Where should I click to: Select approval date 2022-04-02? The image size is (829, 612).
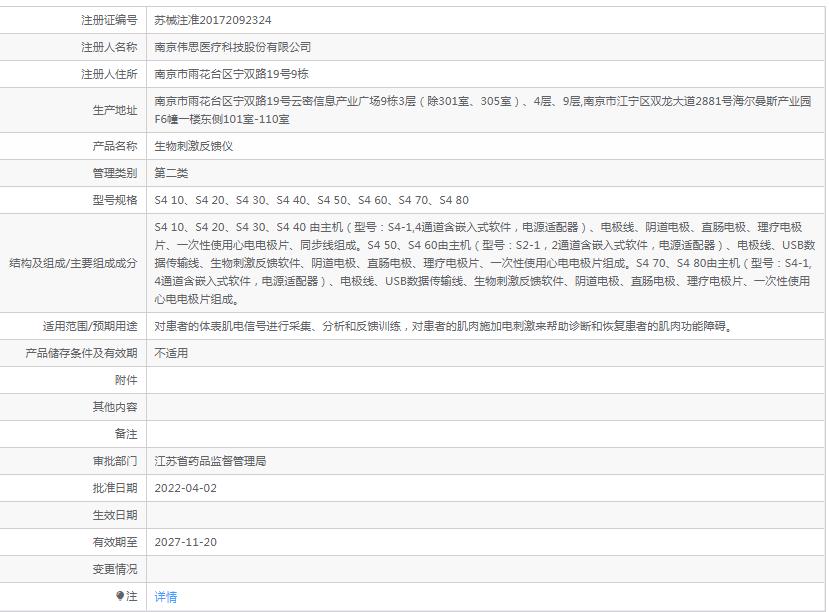[186, 488]
